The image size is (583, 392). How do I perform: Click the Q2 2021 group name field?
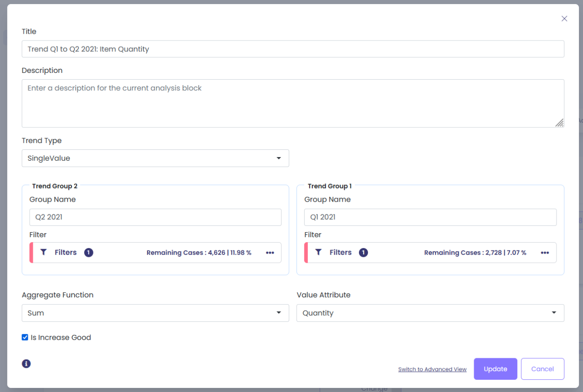tap(155, 217)
